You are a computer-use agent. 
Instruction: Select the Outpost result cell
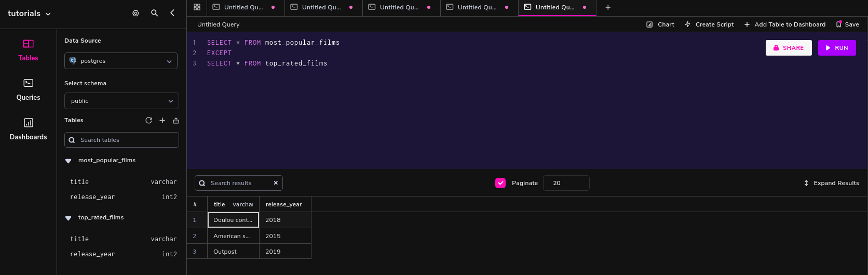pos(233,252)
